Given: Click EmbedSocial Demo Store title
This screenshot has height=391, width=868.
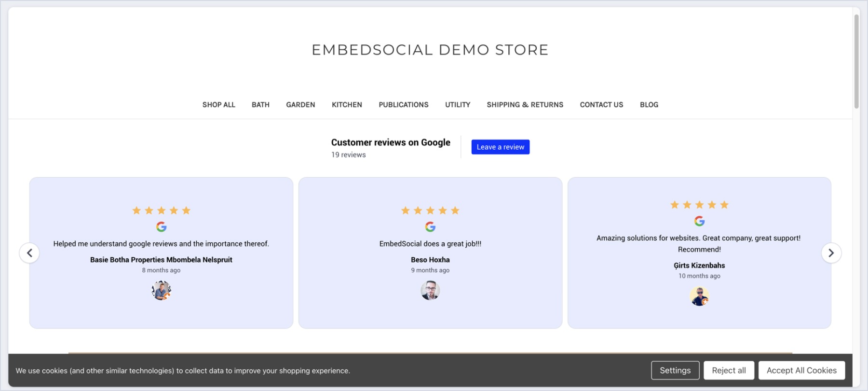Looking at the screenshot, I should pyautogui.click(x=430, y=50).
